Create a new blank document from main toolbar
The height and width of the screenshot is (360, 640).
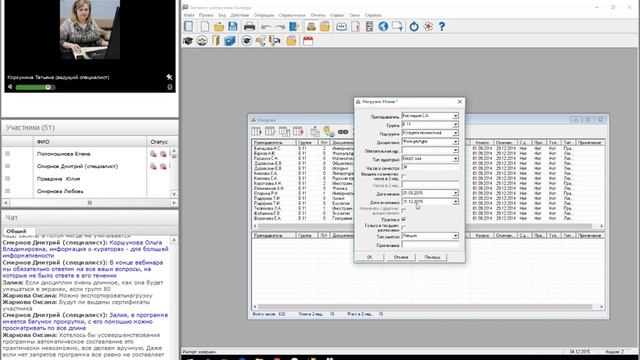[204, 27]
